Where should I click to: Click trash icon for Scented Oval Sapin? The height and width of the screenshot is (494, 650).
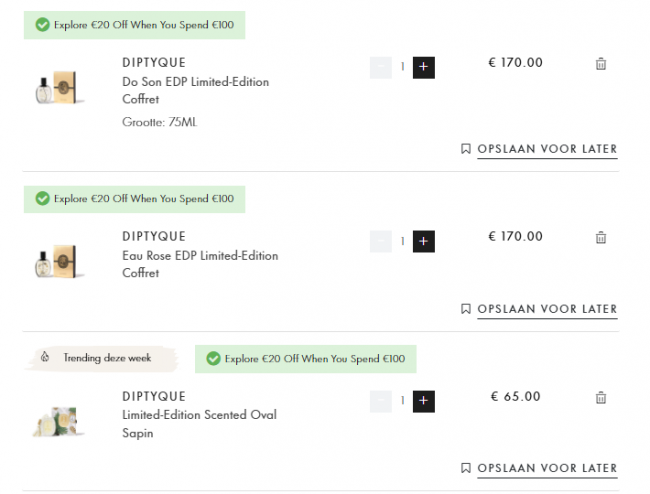point(601,398)
